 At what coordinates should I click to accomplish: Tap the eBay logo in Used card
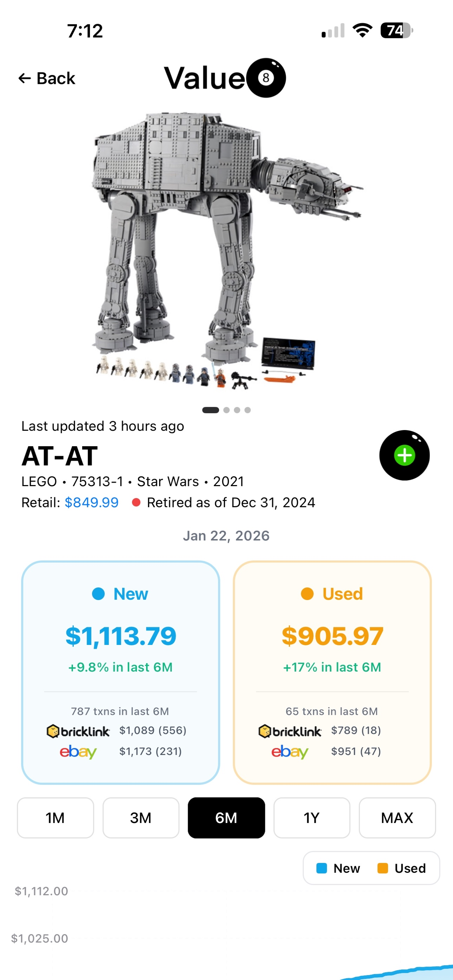pos(290,752)
